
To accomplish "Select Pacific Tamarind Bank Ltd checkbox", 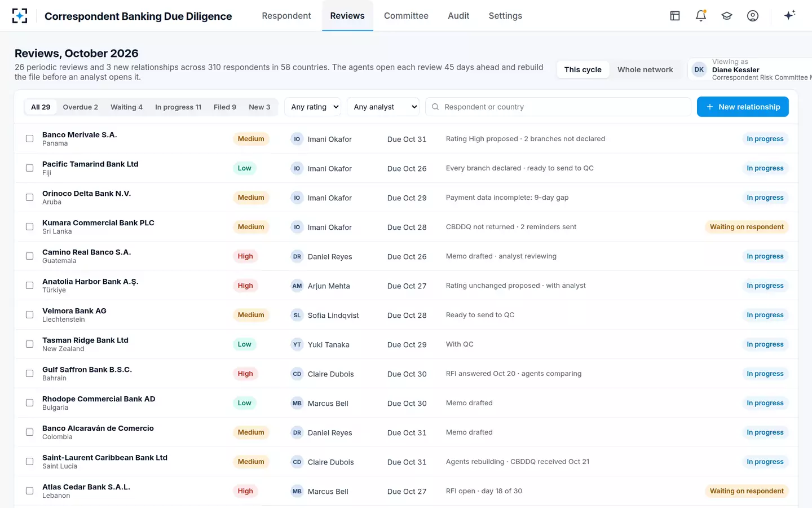I will 29,168.
